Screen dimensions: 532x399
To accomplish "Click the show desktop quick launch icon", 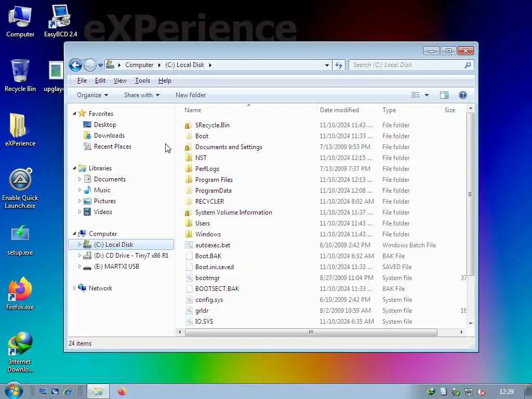I will 43,392.
